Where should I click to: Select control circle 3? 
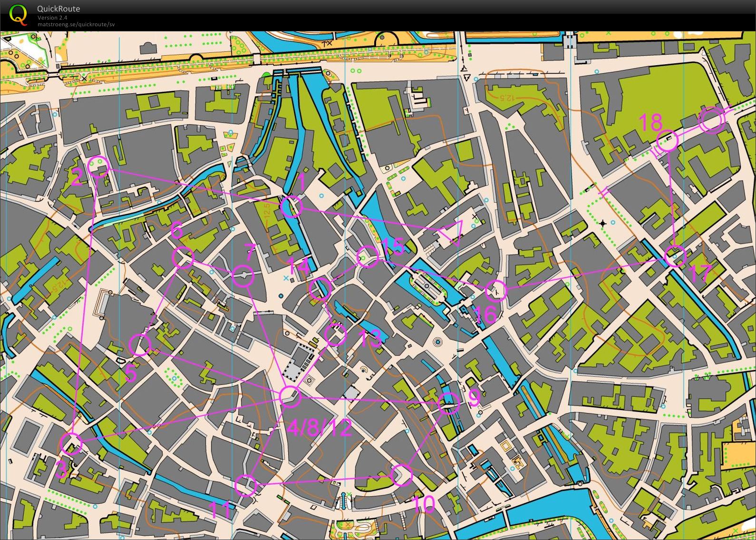[x=72, y=444]
